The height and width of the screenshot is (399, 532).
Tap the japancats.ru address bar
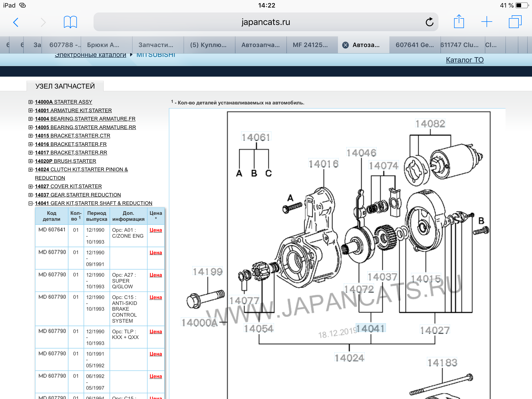[x=265, y=22]
